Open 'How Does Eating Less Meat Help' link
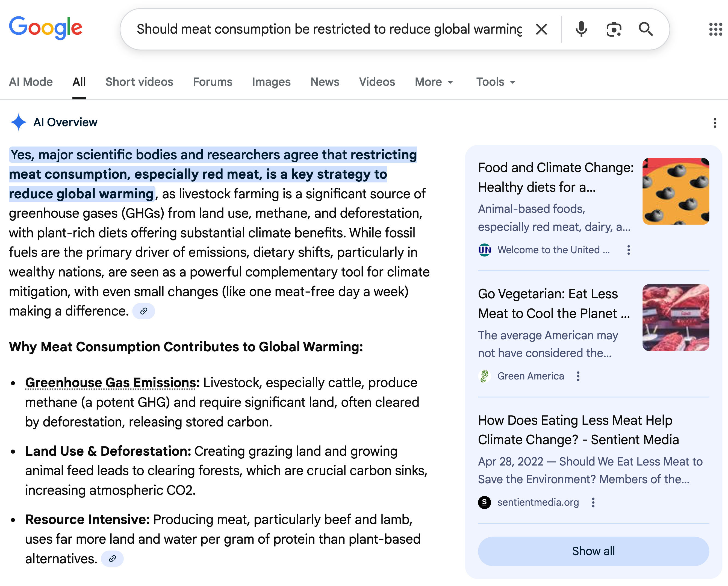The image size is (728, 586). [578, 430]
